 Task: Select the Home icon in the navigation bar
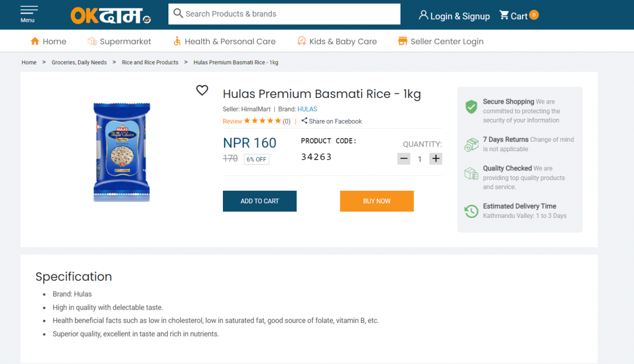click(34, 41)
